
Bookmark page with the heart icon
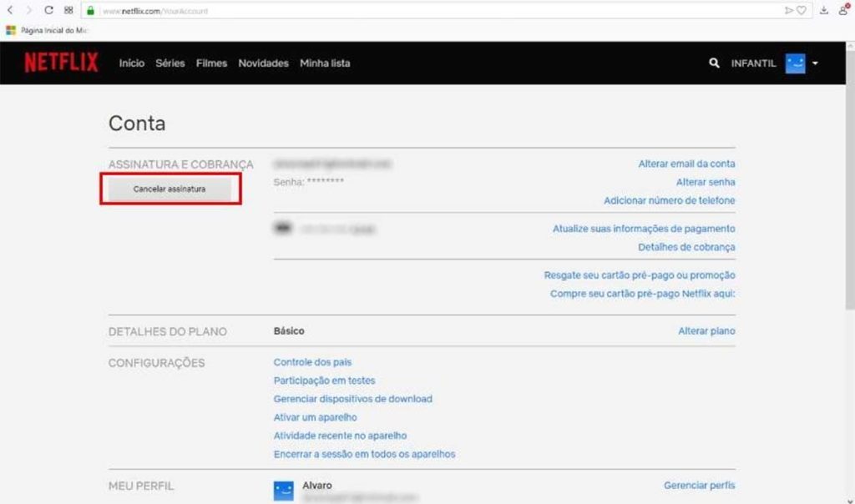[x=802, y=11]
